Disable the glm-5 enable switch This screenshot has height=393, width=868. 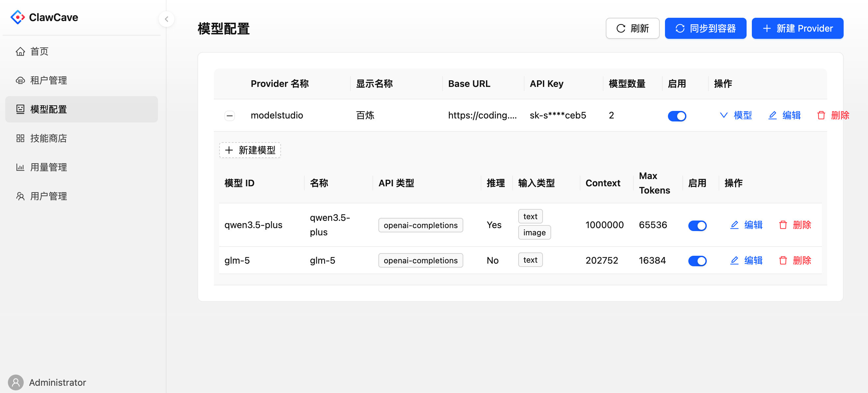[x=698, y=261]
